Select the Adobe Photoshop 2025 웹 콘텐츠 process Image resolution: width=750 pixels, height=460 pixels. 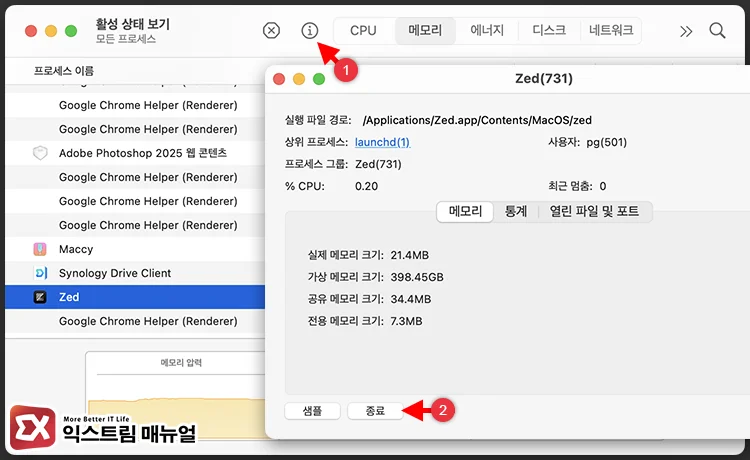pos(135,153)
